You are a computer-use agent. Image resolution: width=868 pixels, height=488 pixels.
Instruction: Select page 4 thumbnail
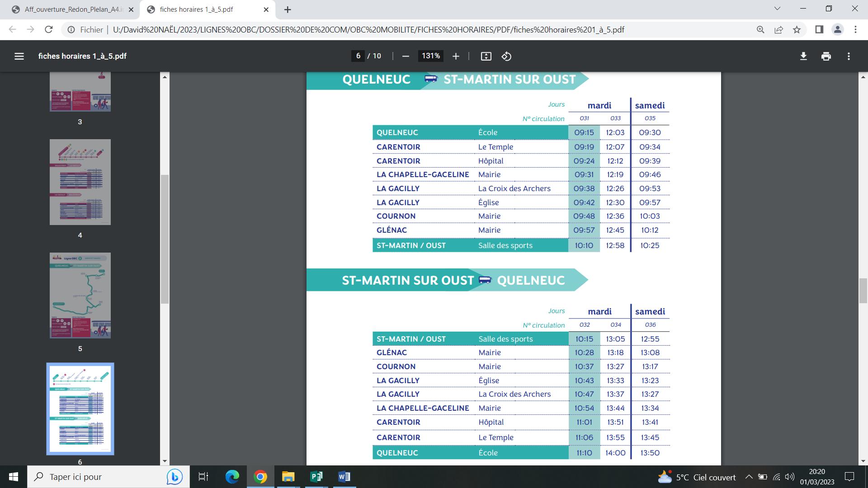point(80,182)
